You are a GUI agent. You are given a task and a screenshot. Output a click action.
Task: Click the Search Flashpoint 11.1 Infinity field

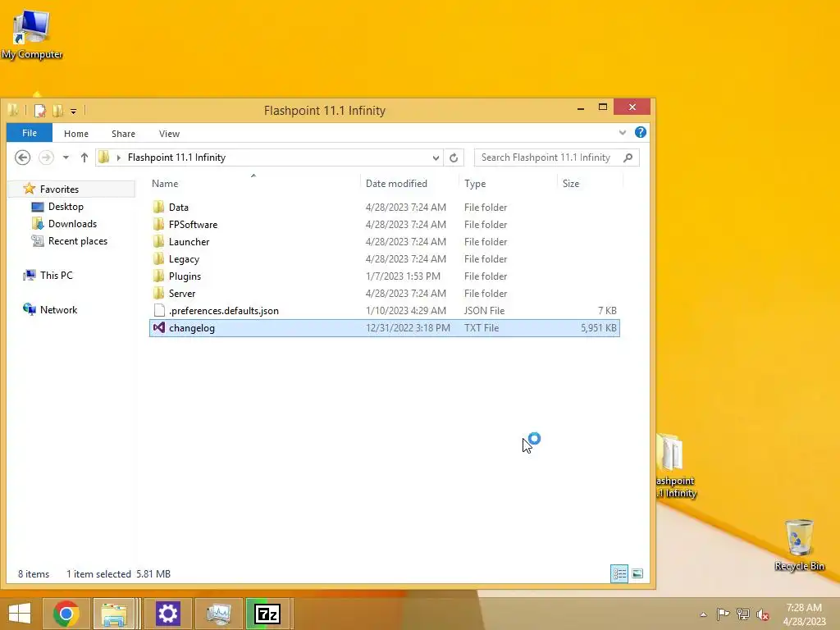pyautogui.click(x=557, y=157)
